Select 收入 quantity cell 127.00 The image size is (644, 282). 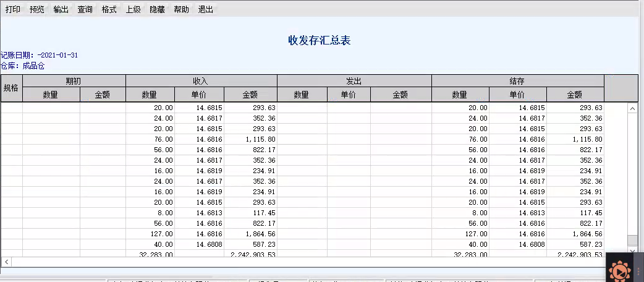(x=150, y=234)
